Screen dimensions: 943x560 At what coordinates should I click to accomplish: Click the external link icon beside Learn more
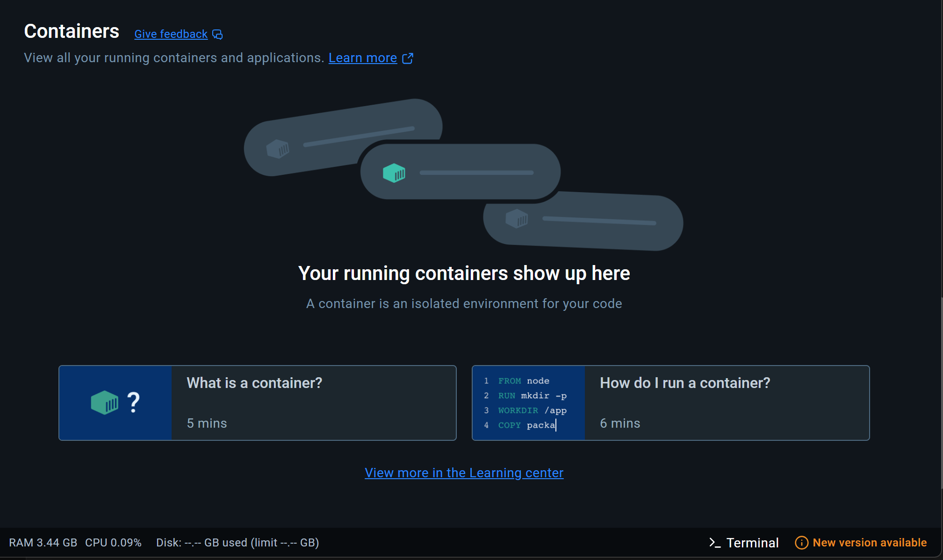[408, 58]
